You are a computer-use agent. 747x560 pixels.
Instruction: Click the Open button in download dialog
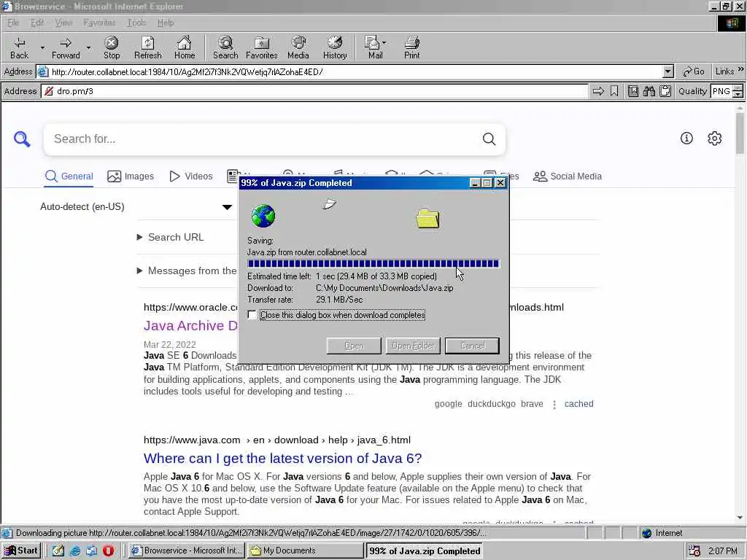pos(354,346)
